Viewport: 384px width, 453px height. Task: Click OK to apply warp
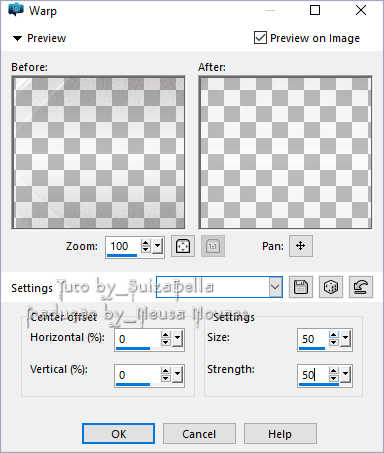click(x=119, y=434)
